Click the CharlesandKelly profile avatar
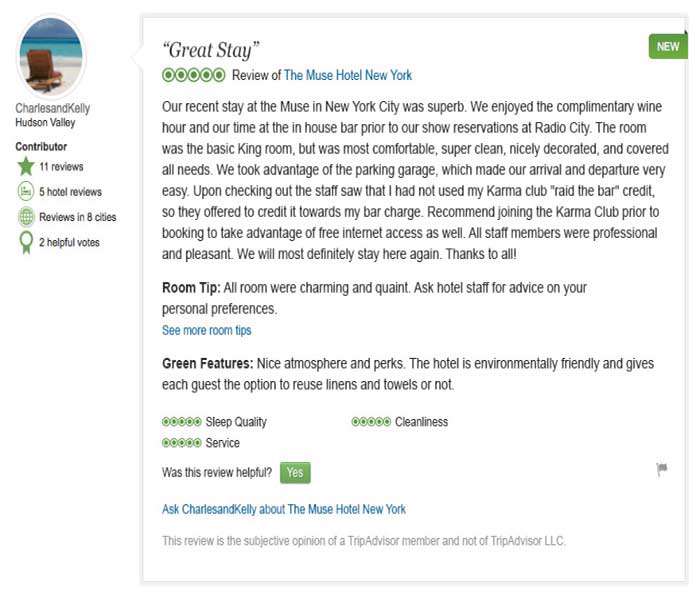Viewport: 700px width, 600px height. click(51, 56)
